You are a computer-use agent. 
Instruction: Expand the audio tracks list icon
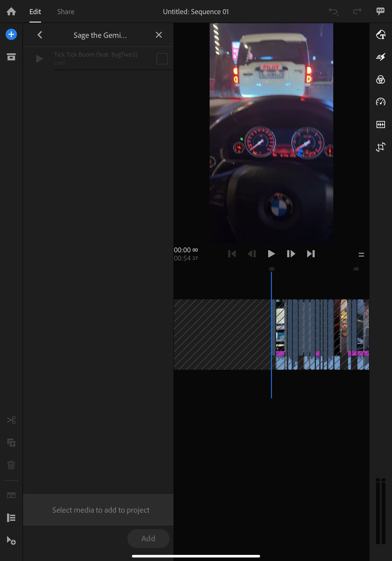pyautogui.click(x=11, y=518)
